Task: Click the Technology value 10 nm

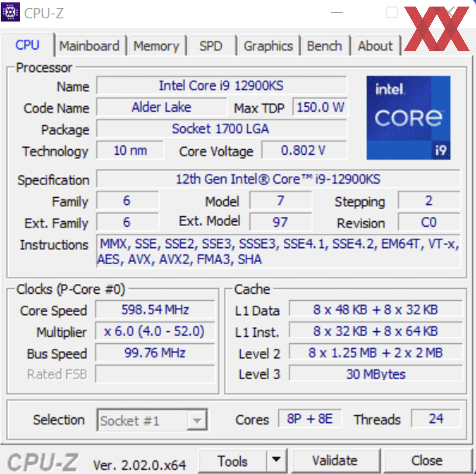Action: coord(130,150)
